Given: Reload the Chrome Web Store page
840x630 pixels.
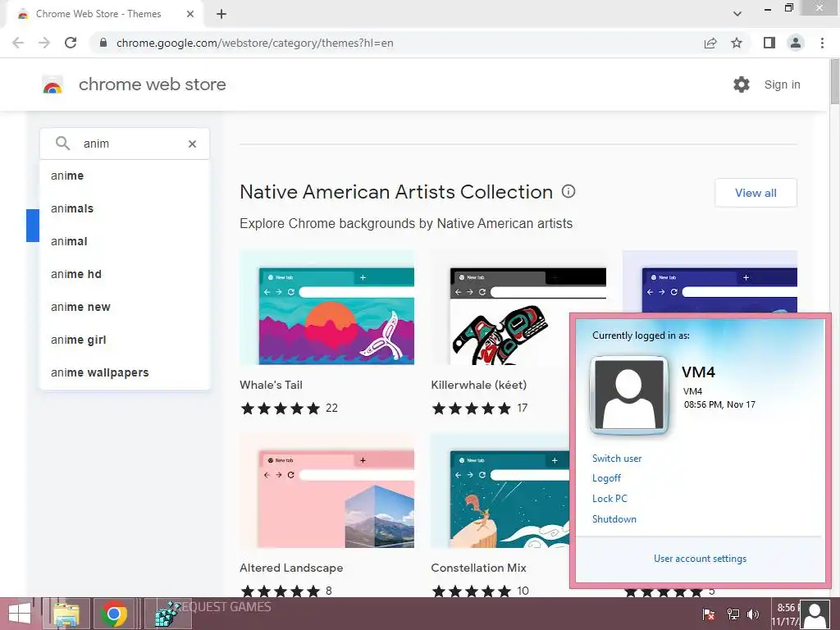Looking at the screenshot, I should (x=71, y=43).
